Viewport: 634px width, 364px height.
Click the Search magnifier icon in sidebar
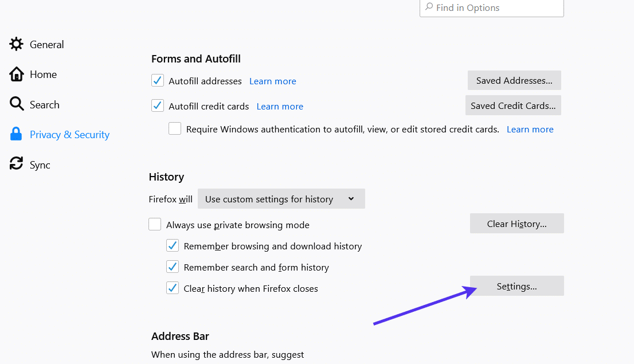[x=16, y=104]
